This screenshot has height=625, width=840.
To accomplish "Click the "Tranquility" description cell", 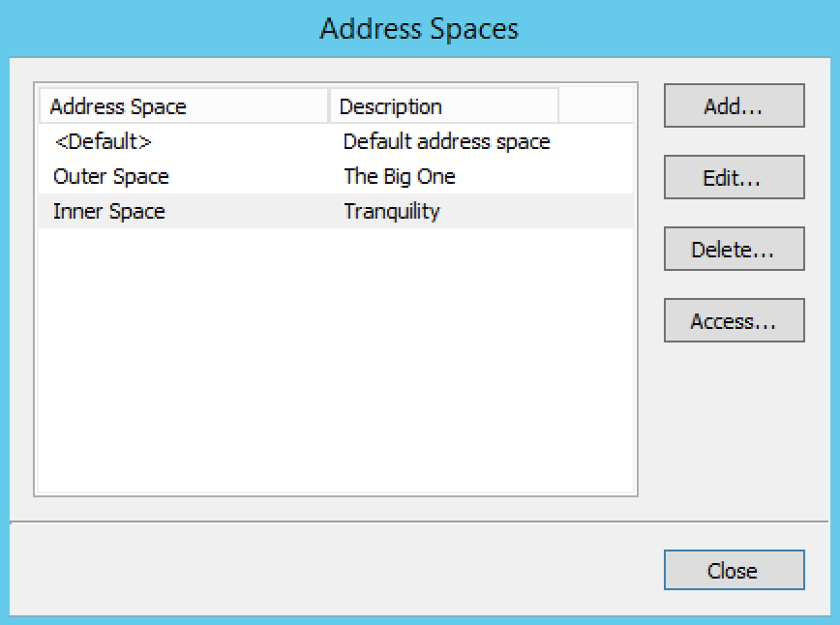I will [x=391, y=212].
